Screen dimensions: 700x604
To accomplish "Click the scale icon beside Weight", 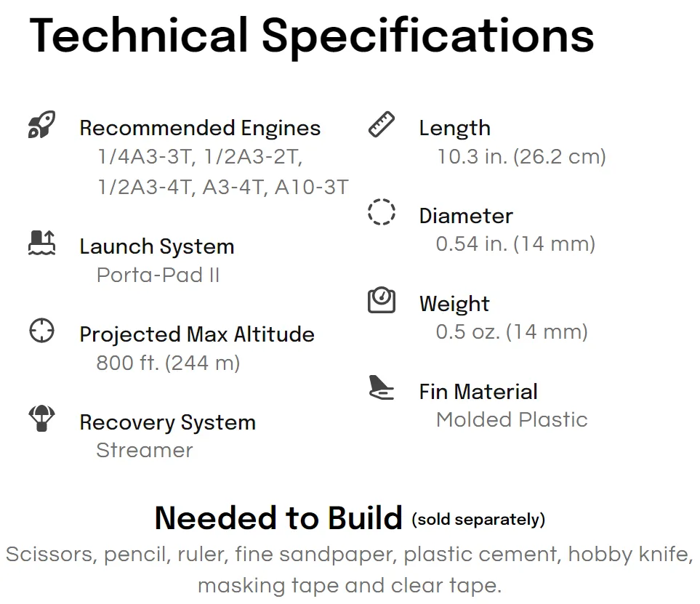I will 382,299.
